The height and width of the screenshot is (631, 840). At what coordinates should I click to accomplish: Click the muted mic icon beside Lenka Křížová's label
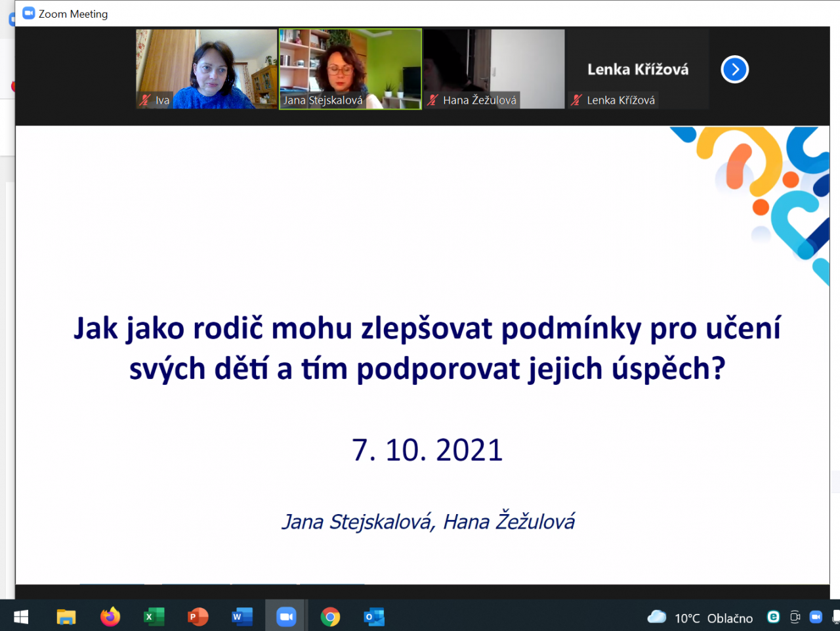[576, 100]
